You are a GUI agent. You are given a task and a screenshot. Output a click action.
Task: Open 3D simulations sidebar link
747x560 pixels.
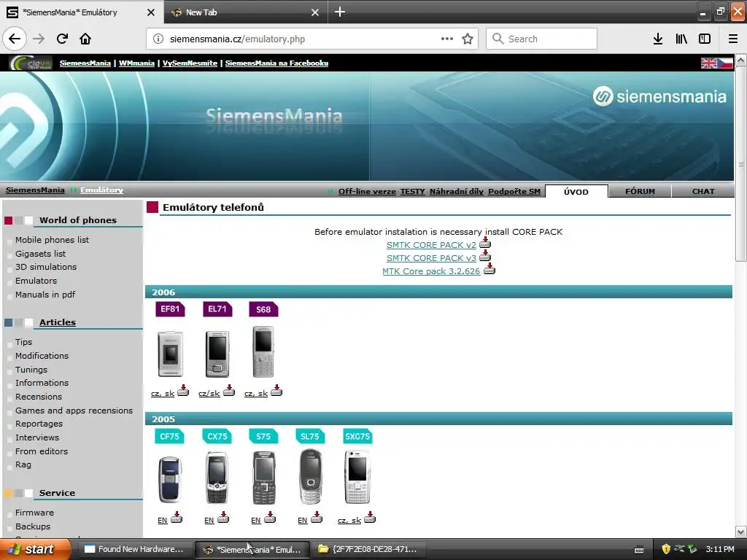(46, 267)
